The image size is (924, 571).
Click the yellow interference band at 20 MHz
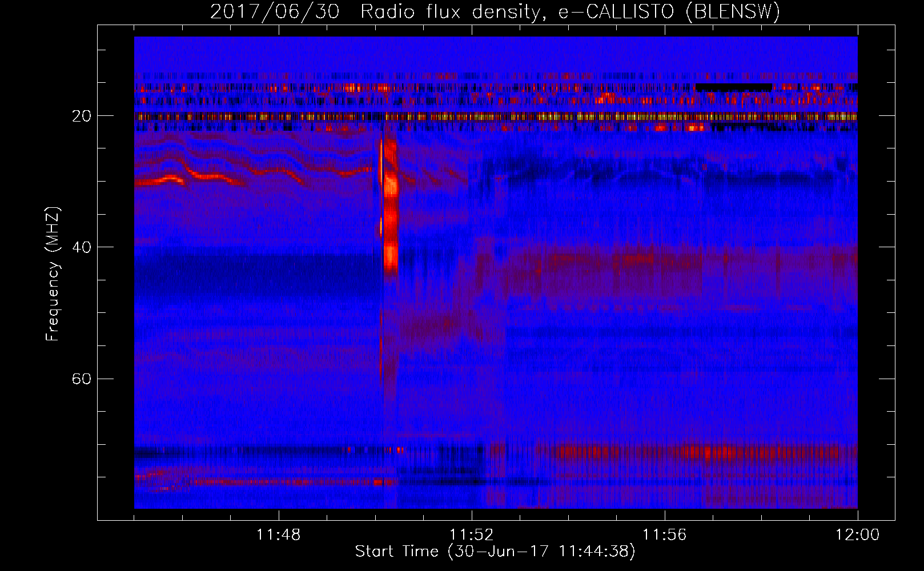(x=496, y=116)
